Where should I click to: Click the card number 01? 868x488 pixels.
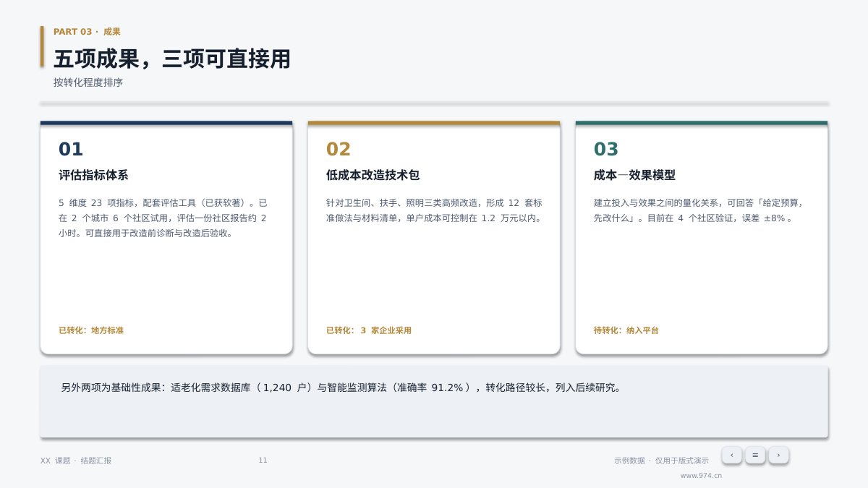pyautogui.click(x=71, y=149)
